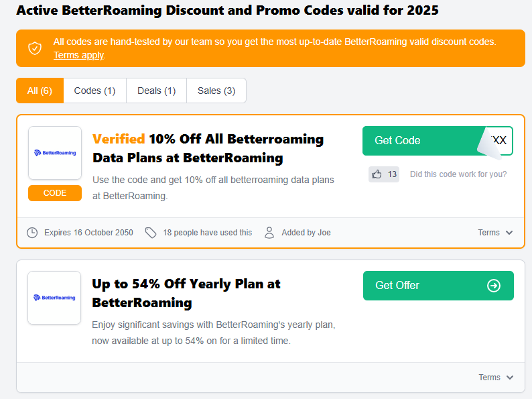Click the arrow circle icon on Get Offer

tap(494, 286)
